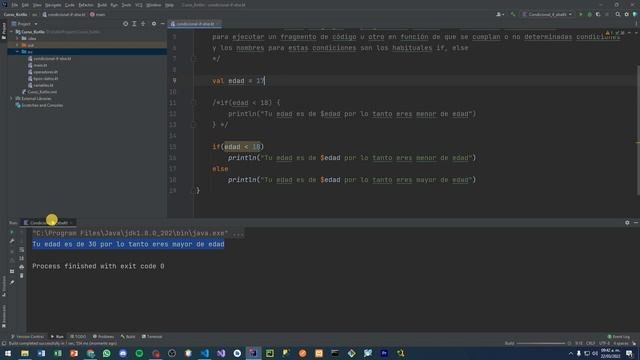Click the folded java.exe command line
This screenshot has width=640, height=360.
pyautogui.click(x=138, y=233)
